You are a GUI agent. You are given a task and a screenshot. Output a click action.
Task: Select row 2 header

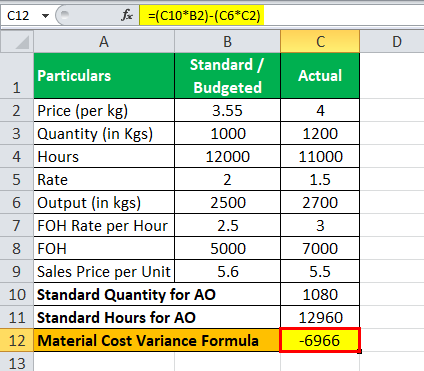click(17, 110)
